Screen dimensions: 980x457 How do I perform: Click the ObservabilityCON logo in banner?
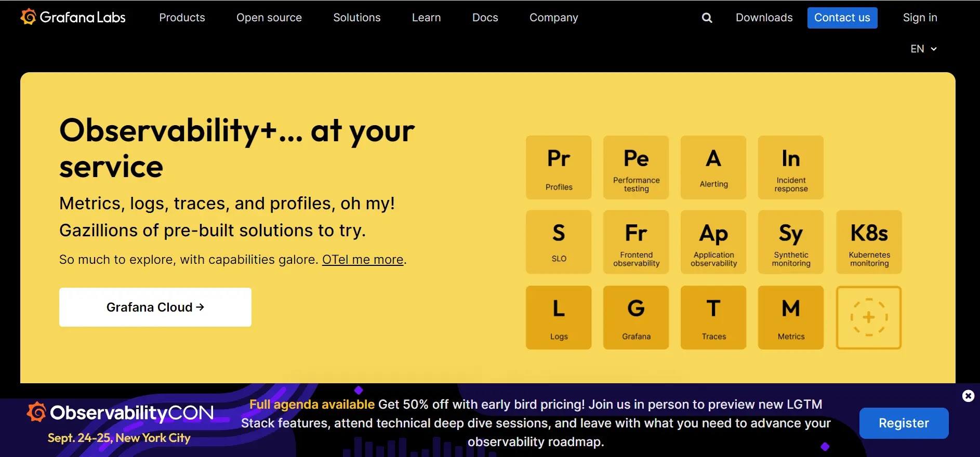point(120,412)
